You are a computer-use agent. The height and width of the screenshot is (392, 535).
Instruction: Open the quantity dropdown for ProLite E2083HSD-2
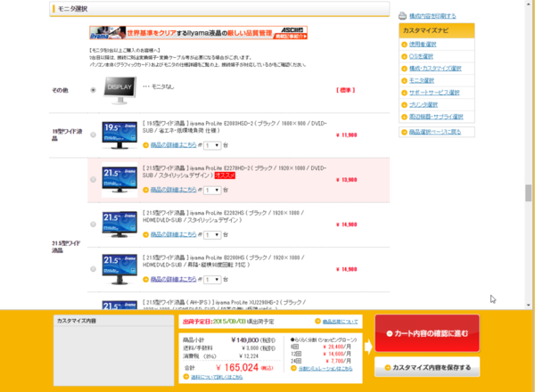tap(212, 145)
